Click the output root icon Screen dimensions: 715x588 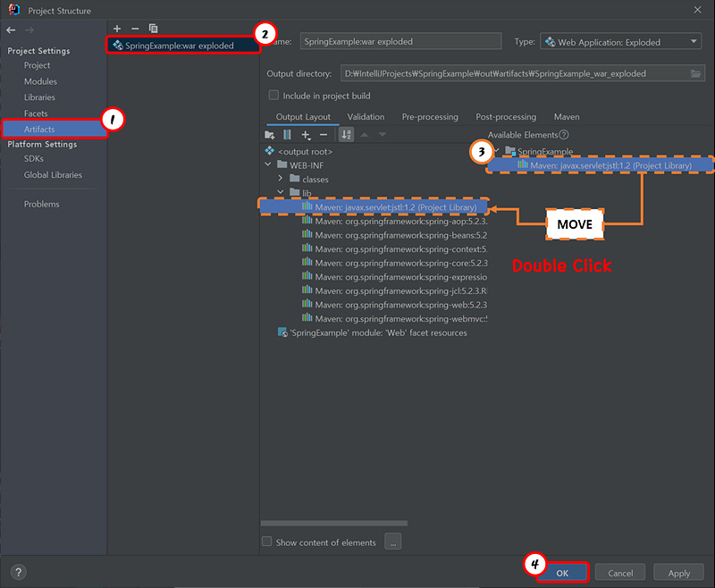(x=270, y=151)
